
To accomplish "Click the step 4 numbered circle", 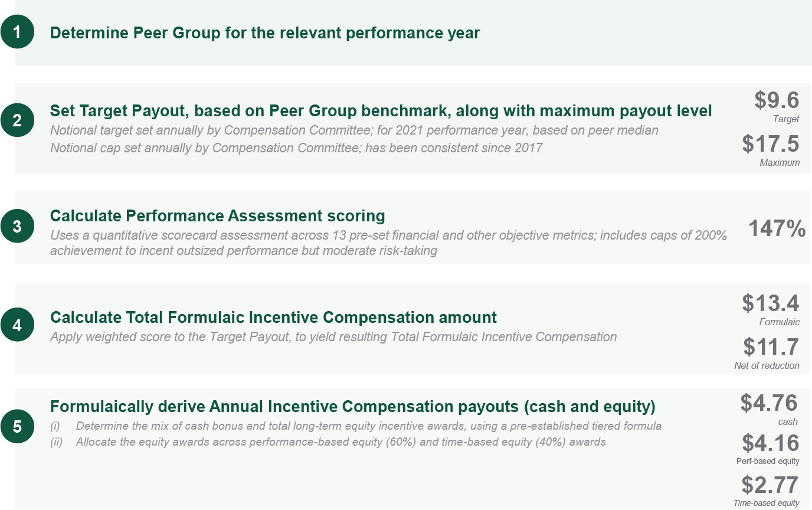I will tap(17, 325).
